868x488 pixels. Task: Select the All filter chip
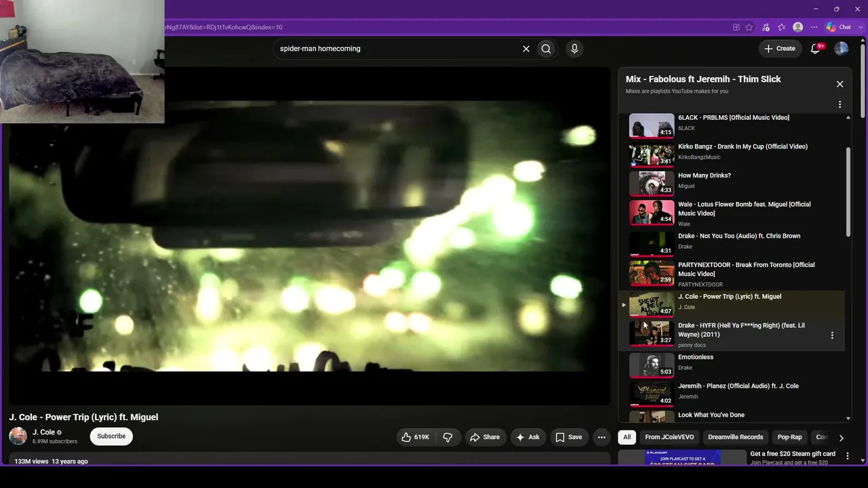pos(627,437)
